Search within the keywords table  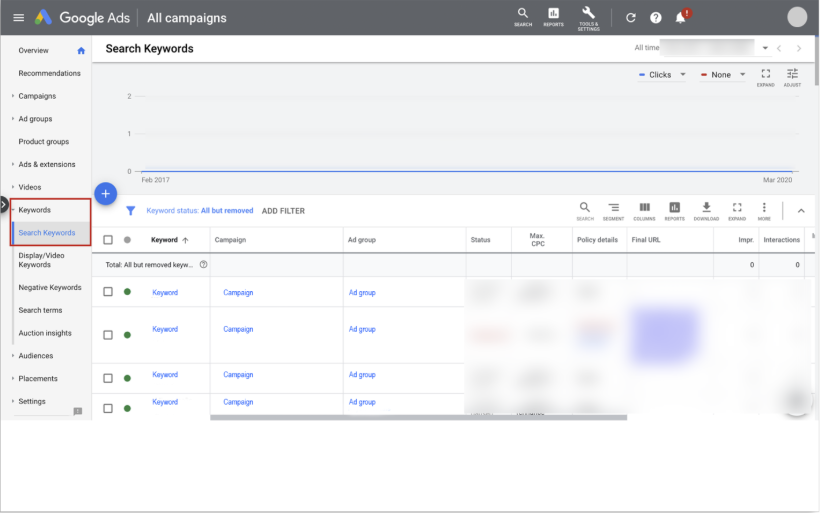(x=585, y=211)
